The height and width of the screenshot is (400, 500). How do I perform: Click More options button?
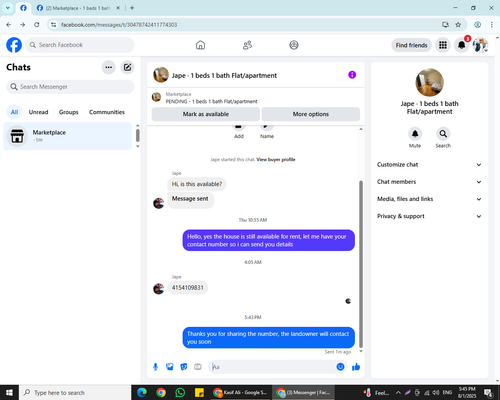(311, 114)
